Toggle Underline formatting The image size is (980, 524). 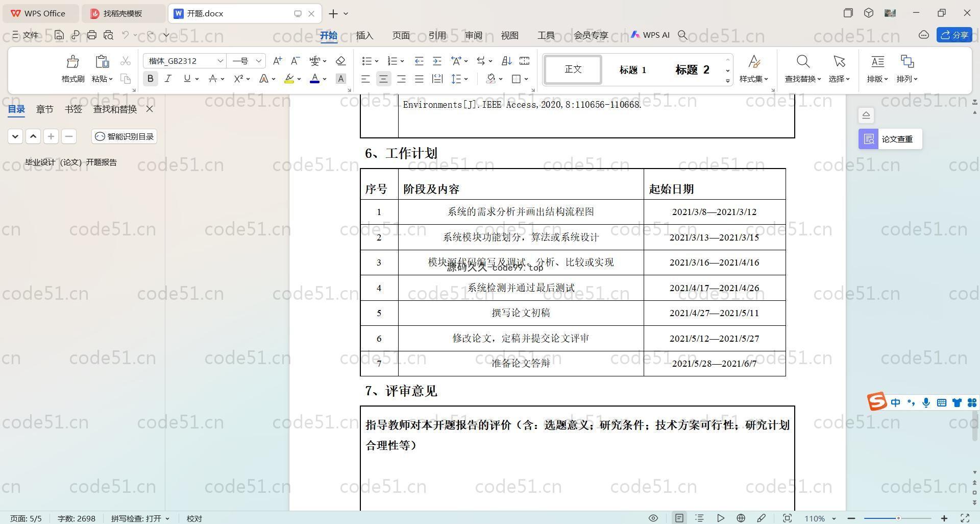pyautogui.click(x=187, y=79)
